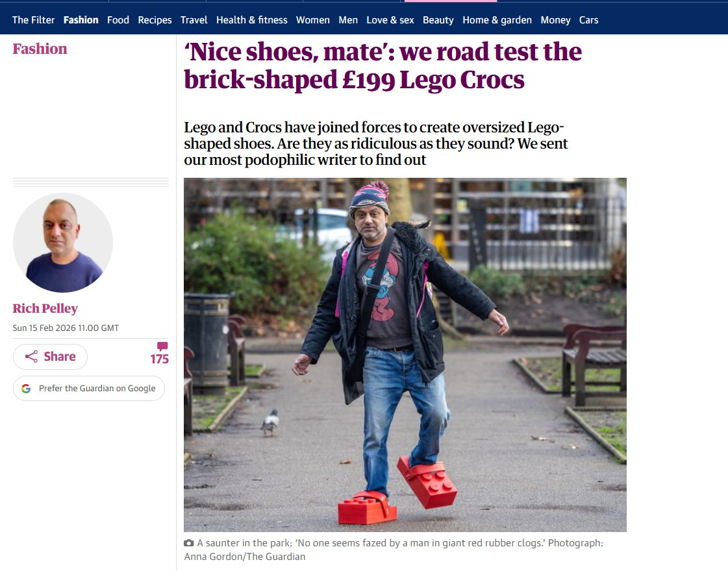Open the Money section
The height and width of the screenshot is (571, 728).
click(555, 20)
